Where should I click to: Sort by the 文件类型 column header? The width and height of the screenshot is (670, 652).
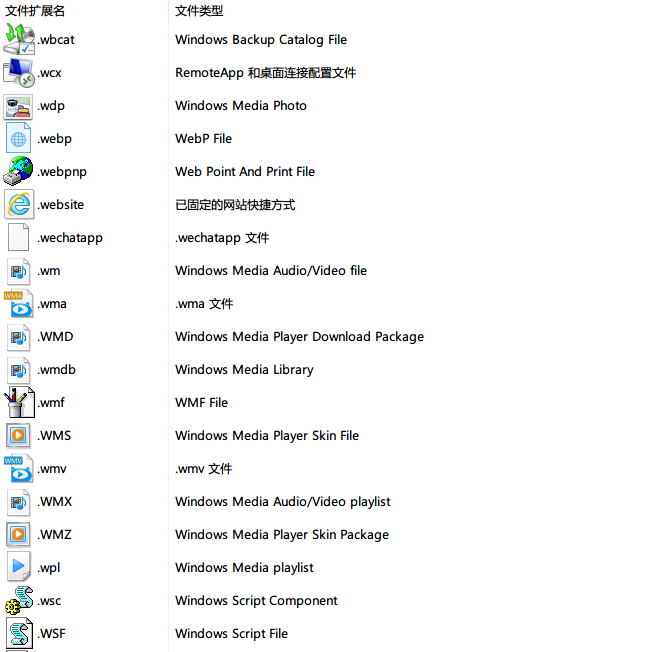coord(199,11)
